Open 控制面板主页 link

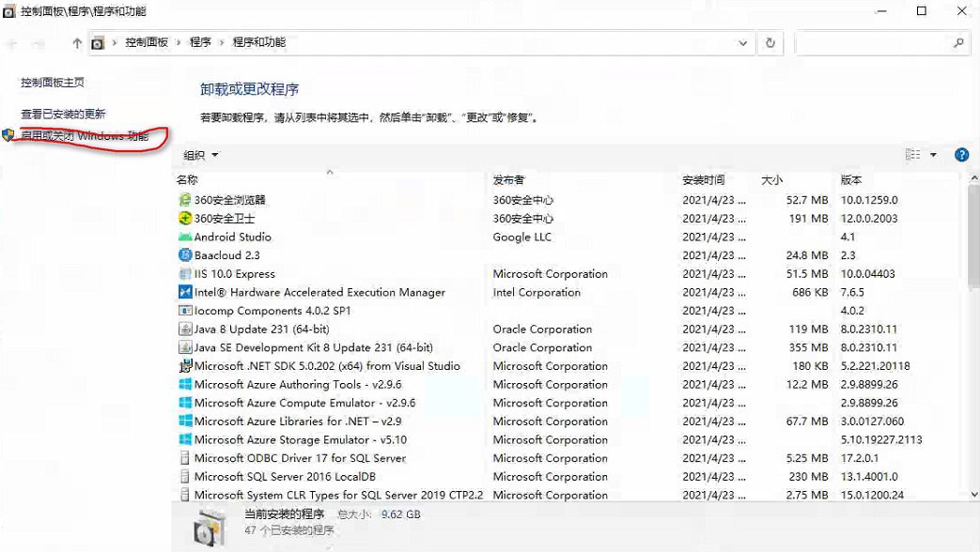click(x=53, y=83)
